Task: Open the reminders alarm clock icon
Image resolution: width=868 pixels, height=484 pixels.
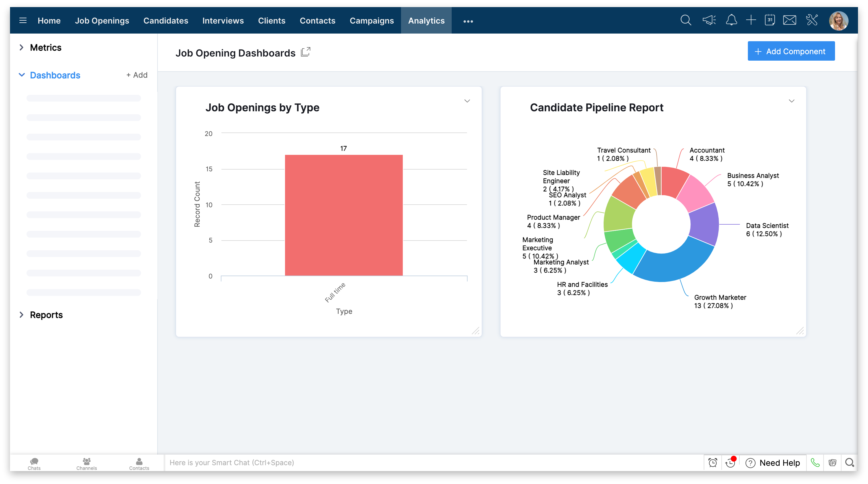Action: tap(713, 463)
